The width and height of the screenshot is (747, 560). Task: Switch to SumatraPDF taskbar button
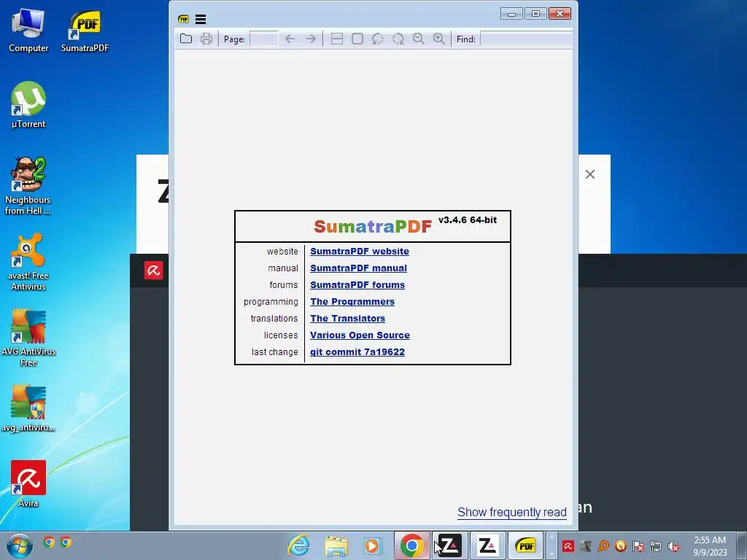coord(525,545)
